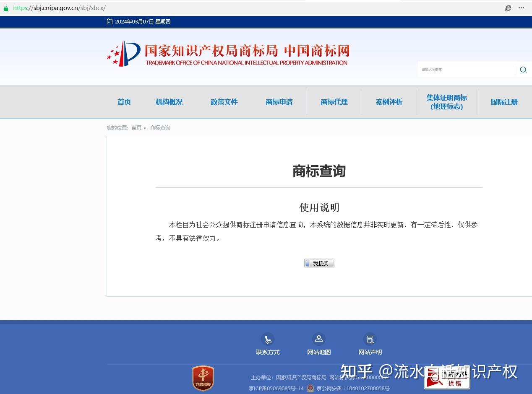The height and width of the screenshot is (394, 532).
Task: Click the site search keyword field
Action: pyautogui.click(x=466, y=70)
